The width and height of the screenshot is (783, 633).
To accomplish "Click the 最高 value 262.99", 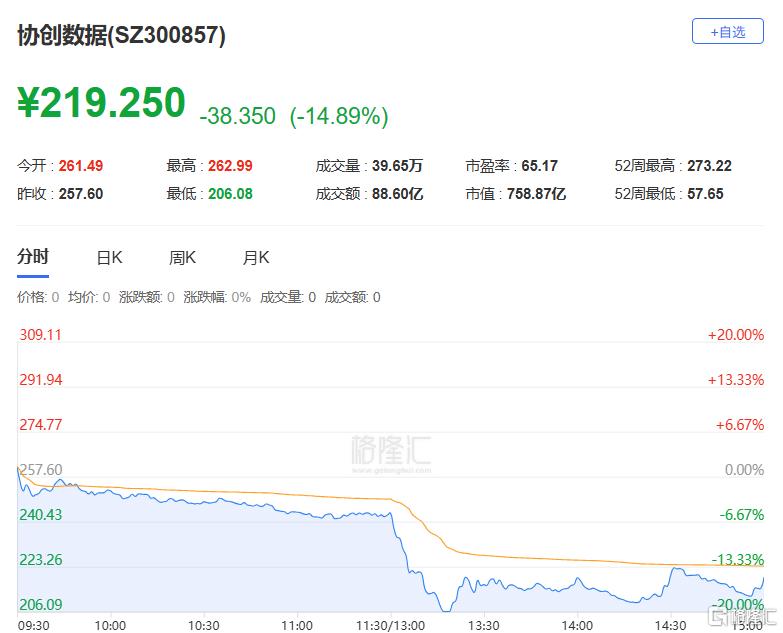I will pyautogui.click(x=230, y=166).
